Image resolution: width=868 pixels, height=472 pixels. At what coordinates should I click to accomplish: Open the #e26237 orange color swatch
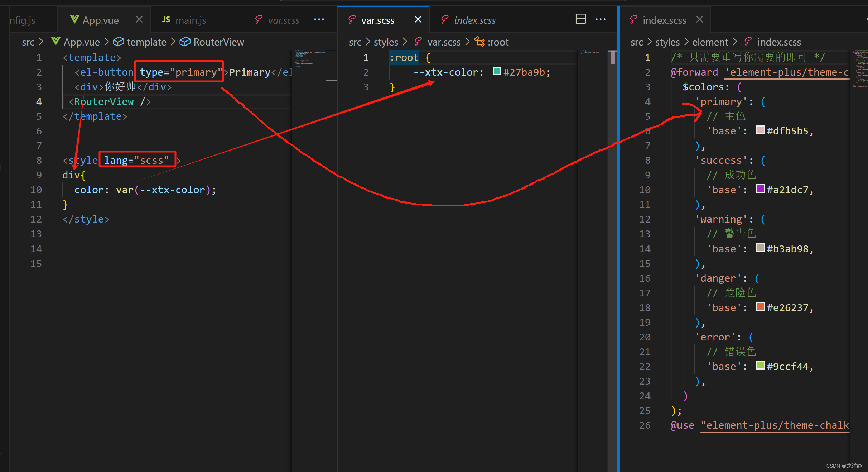coord(760,307)
